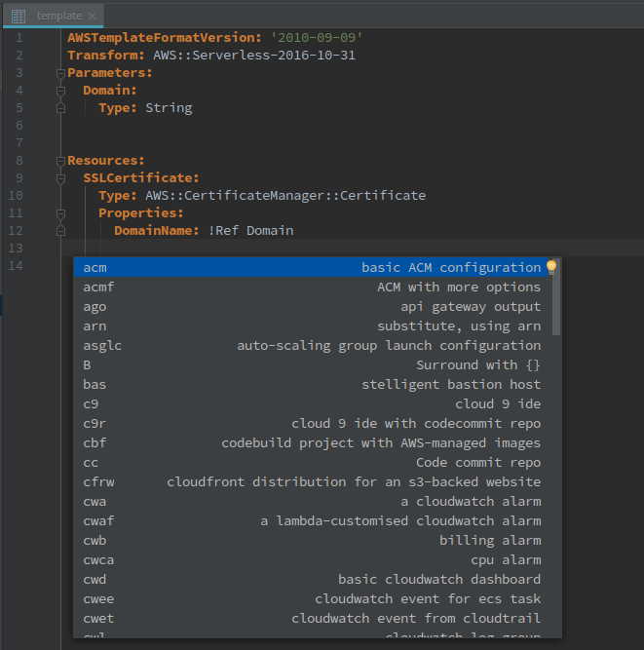Select acm basic ACM configuration snippet
This screenshot has width=644, height=650.
point(313,267)
